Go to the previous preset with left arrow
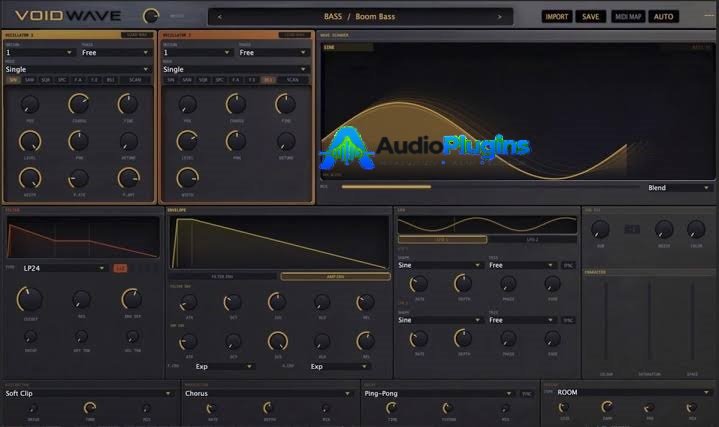719x427 pixels. tap(220, 17)
